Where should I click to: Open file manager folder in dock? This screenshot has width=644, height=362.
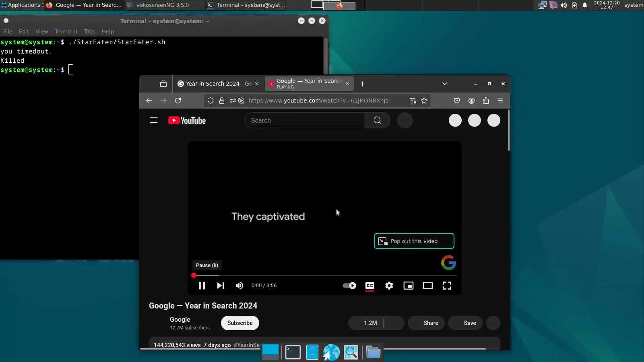[x=373, y=352]
